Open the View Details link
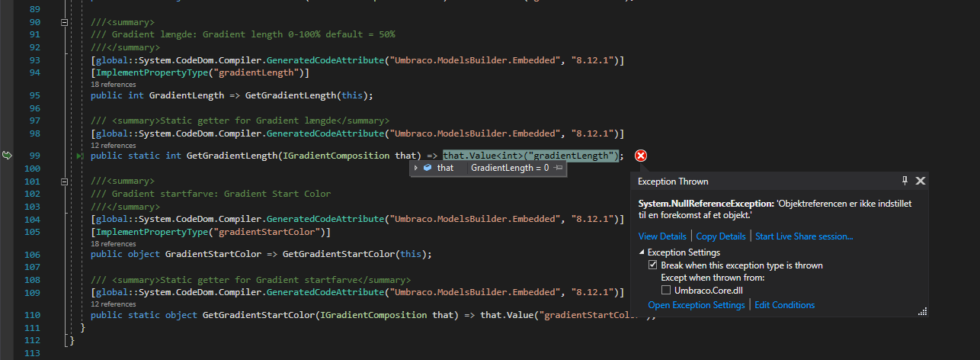This screenshot has width=980, height=360. (663, 236)
